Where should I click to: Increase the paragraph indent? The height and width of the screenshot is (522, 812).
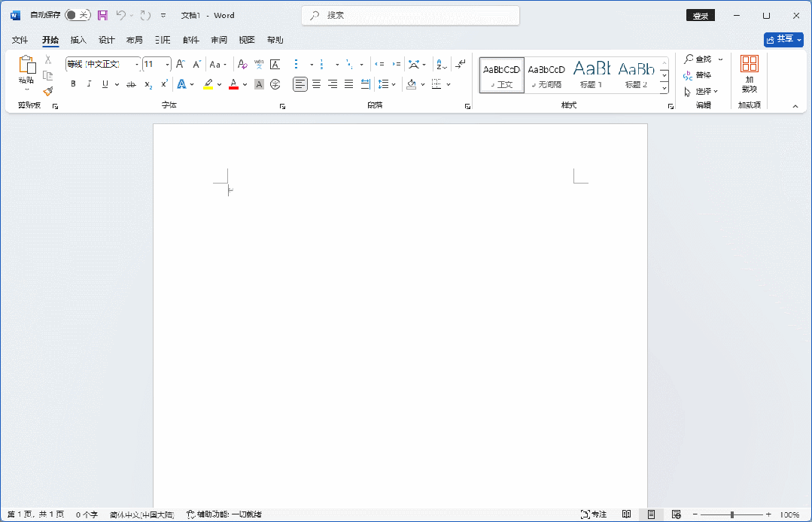pyautogui.click(x=396, y=64)
